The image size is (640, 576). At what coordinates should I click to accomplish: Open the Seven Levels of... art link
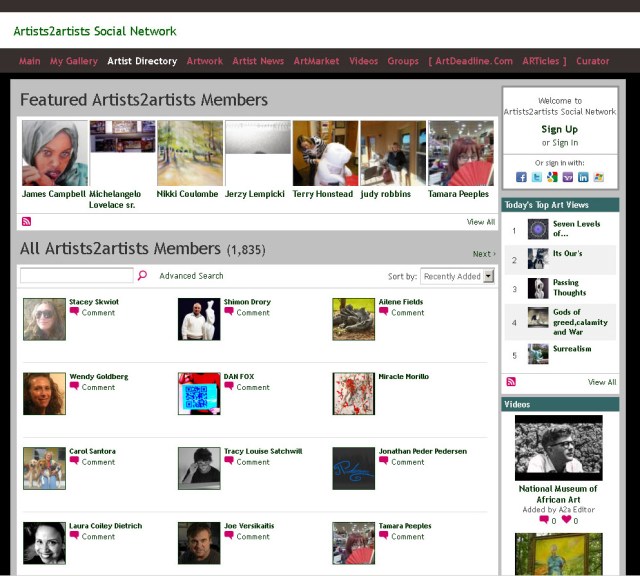pyautogui.click(x=576, y=229)
